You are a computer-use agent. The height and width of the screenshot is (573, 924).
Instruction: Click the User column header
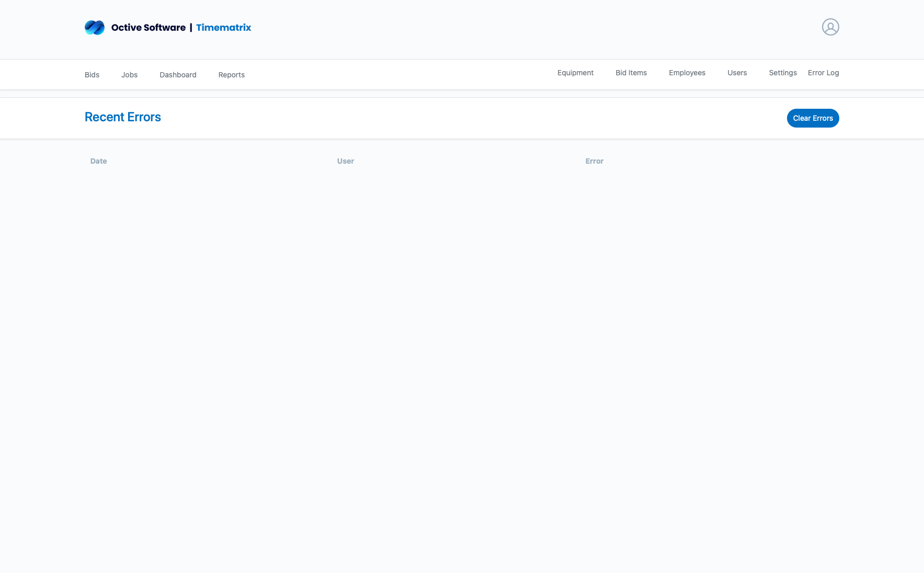345,161
